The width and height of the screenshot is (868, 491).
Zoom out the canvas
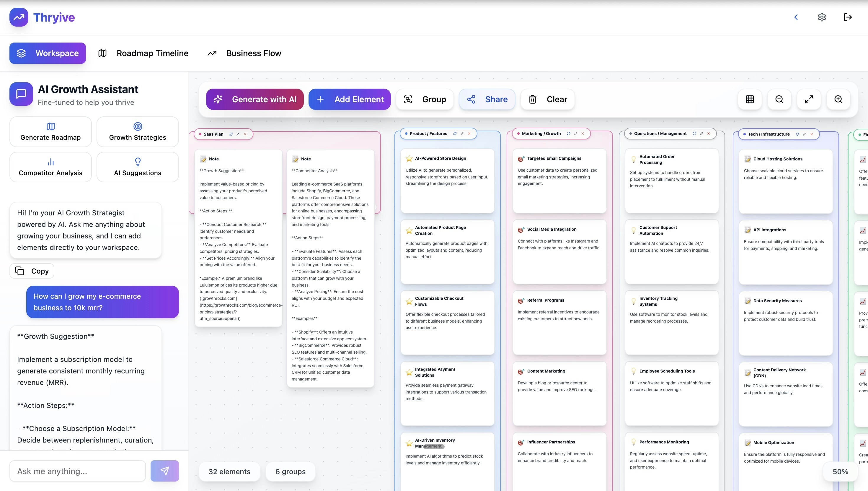click(x=779, y=99)
